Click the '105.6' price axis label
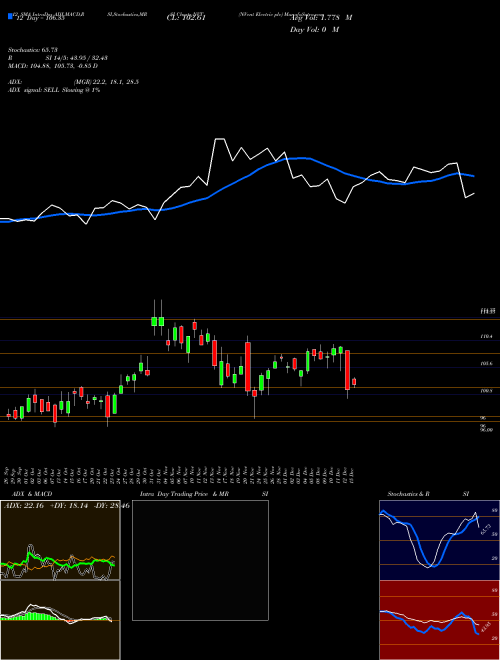The width and height of the screenshot is (500, 660). pos(487,364)
